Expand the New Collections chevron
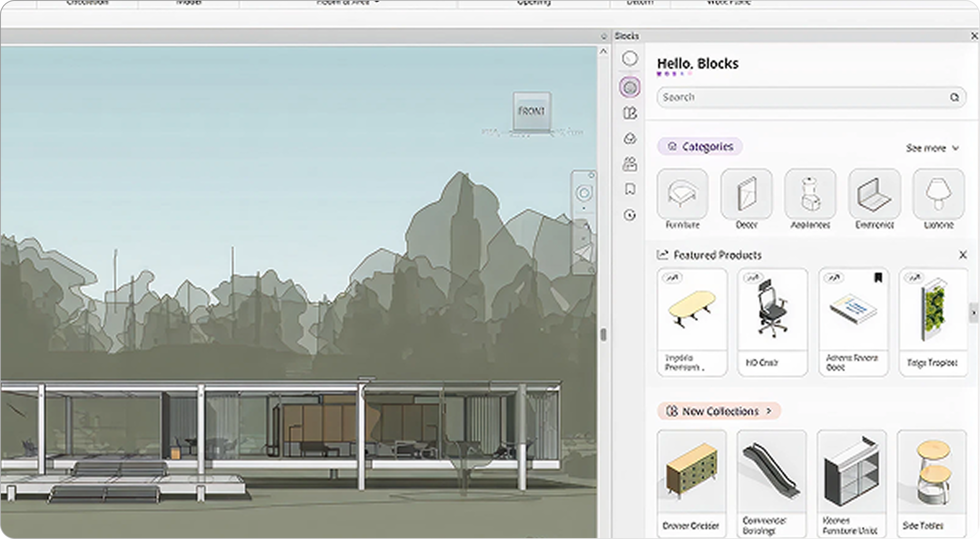 769,411
